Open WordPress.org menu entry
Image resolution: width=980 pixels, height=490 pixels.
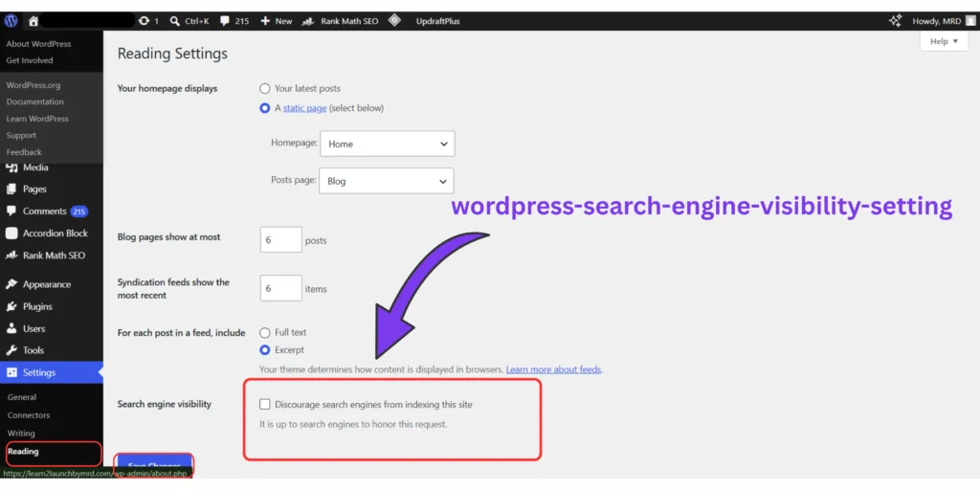coord(33,85)
